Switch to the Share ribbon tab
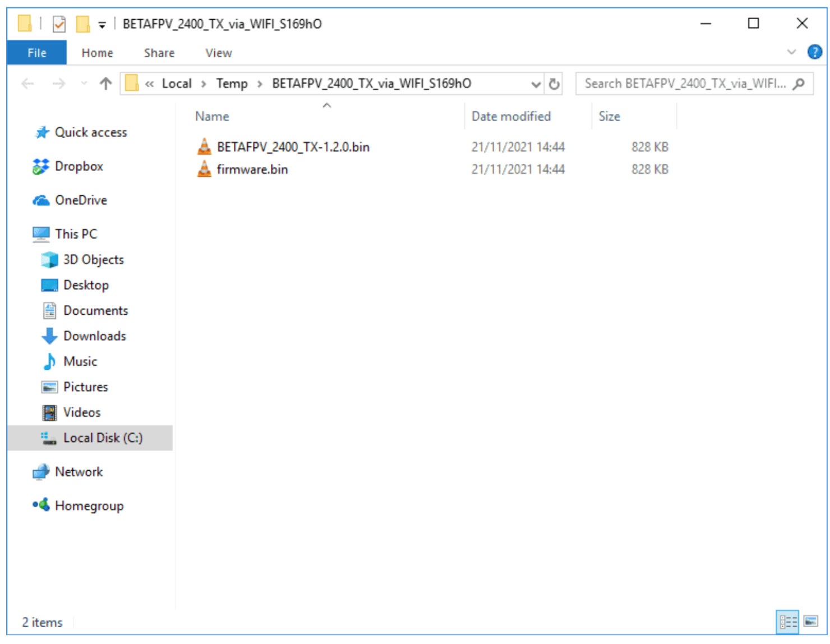Image resolution: width=830 pixels, height=644 pixels. coord(159,53)
